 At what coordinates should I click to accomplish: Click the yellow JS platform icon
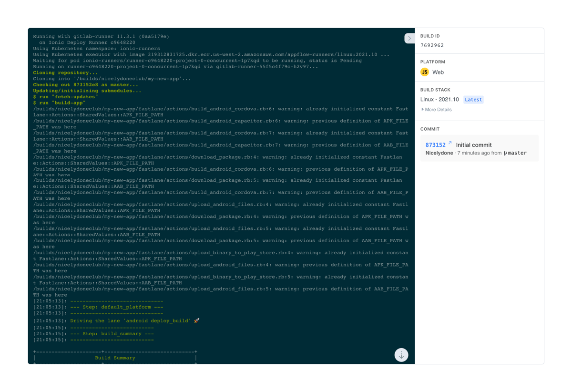pyautogui.click(x=424, y=72)
